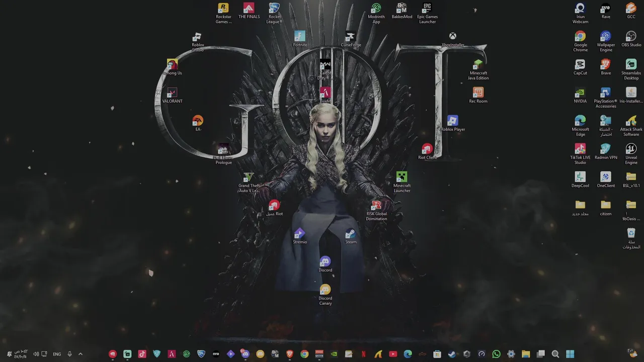
Task: Open the volume control in system tray
Action: coord(36,354)
